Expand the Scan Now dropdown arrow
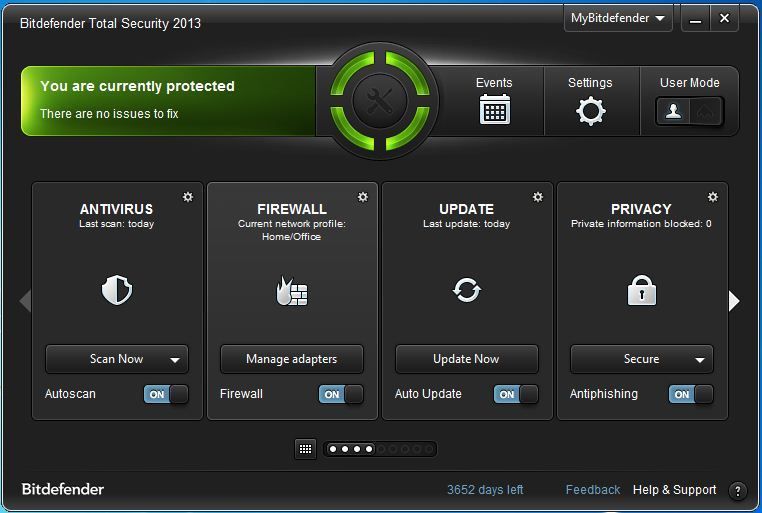The height and width of the screenshot is (513, 762). 175,360
